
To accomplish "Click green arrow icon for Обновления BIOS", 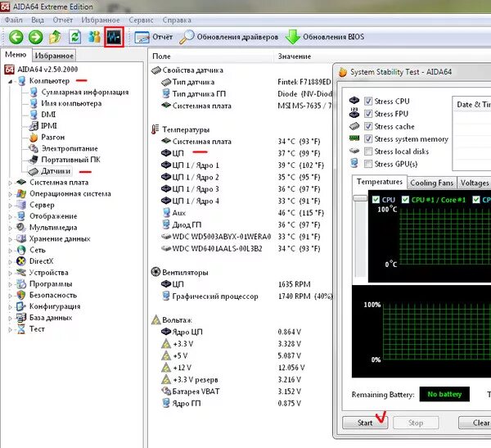I will coord(293,37).
